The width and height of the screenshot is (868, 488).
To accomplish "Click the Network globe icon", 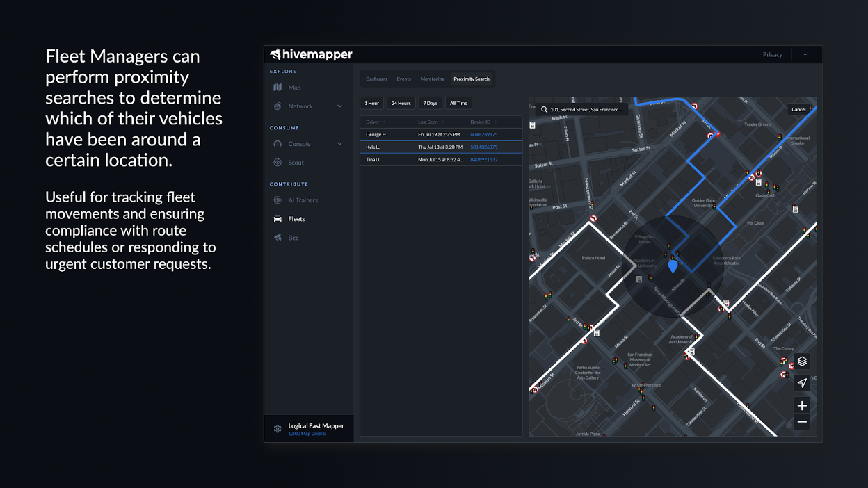I will pos(278,106).
